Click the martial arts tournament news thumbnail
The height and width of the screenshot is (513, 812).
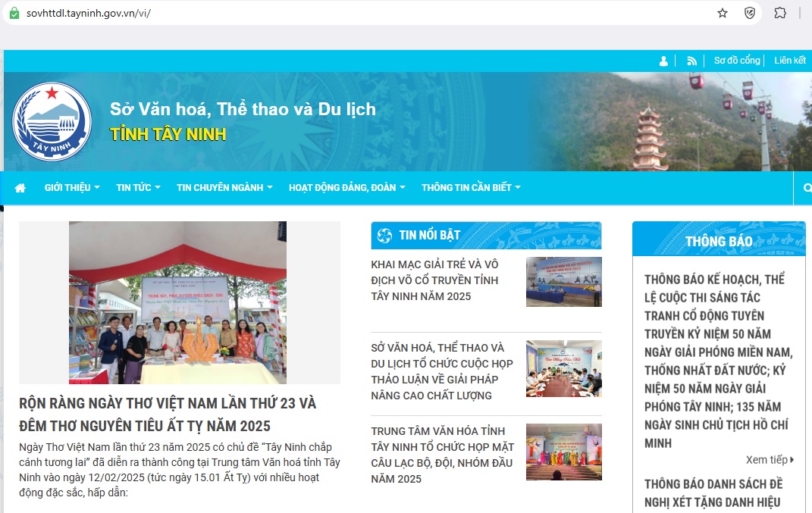pyautogui.click(x=563, y=282)
